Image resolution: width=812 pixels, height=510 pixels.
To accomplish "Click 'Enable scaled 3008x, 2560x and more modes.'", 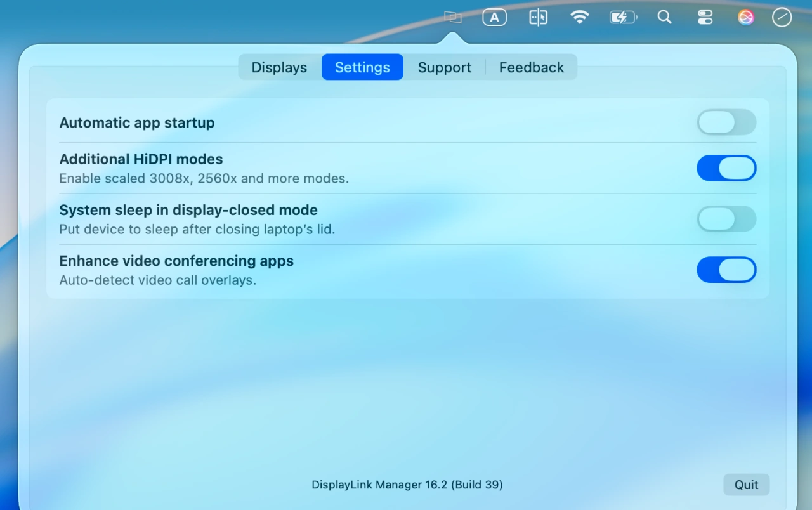I will click(x=204, y=178).
